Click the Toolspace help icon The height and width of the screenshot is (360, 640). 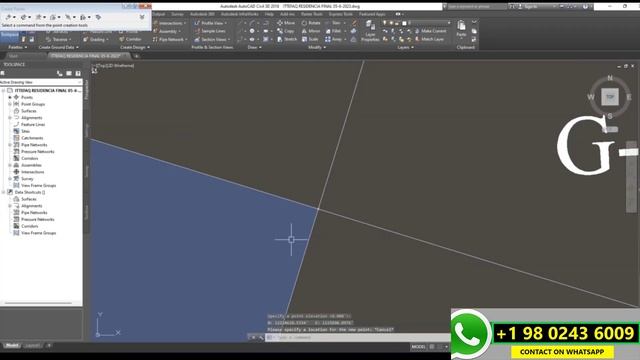pyautogui.click(x=78, y=73)
